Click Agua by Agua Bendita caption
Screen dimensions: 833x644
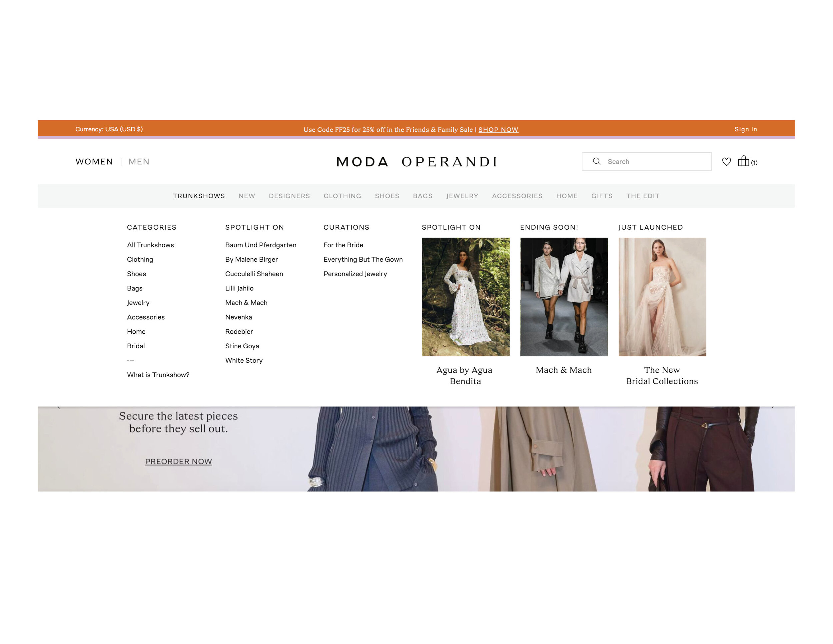coord(464,375)
